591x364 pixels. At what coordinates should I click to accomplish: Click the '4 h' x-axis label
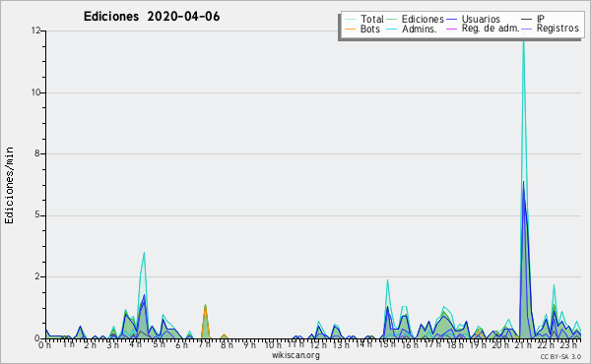135,344
